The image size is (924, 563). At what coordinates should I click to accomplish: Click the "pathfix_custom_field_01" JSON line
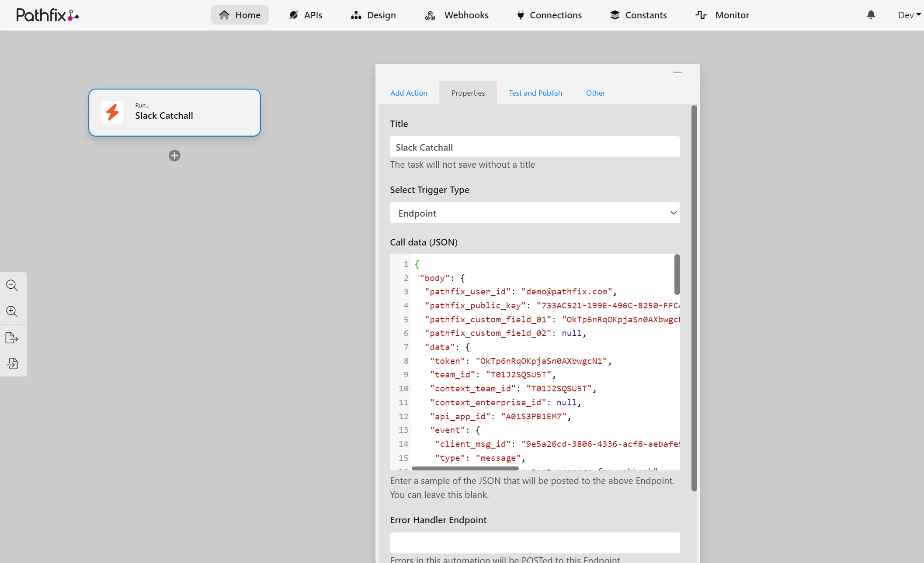tap(552, 319)
